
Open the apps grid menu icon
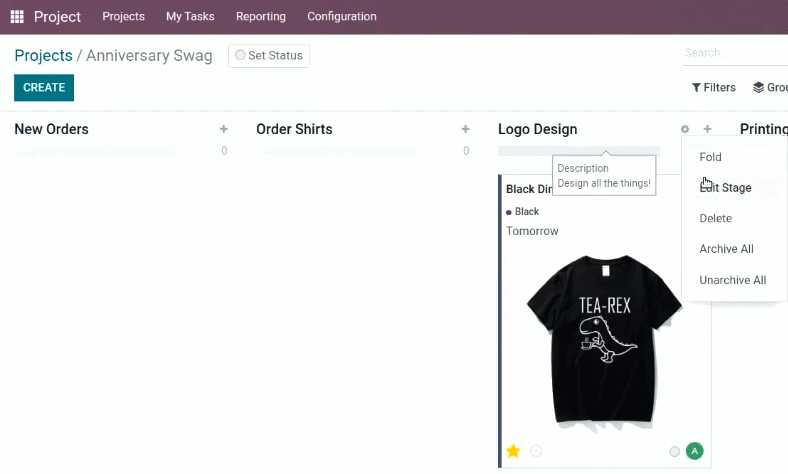point(17,17)
